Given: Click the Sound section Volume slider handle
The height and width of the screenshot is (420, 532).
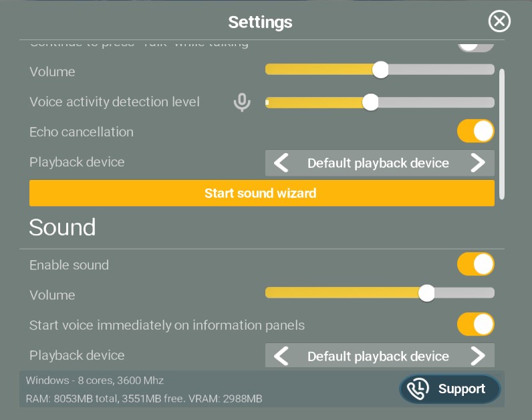Looking at the screenshot, I should coord(426,293).
